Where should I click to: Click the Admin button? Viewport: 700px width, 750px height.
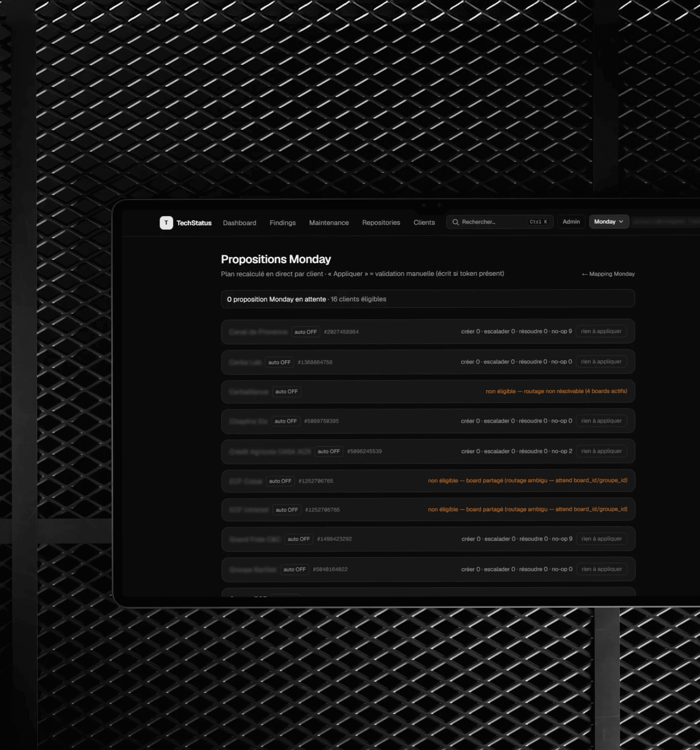click(x=571, y=222)
